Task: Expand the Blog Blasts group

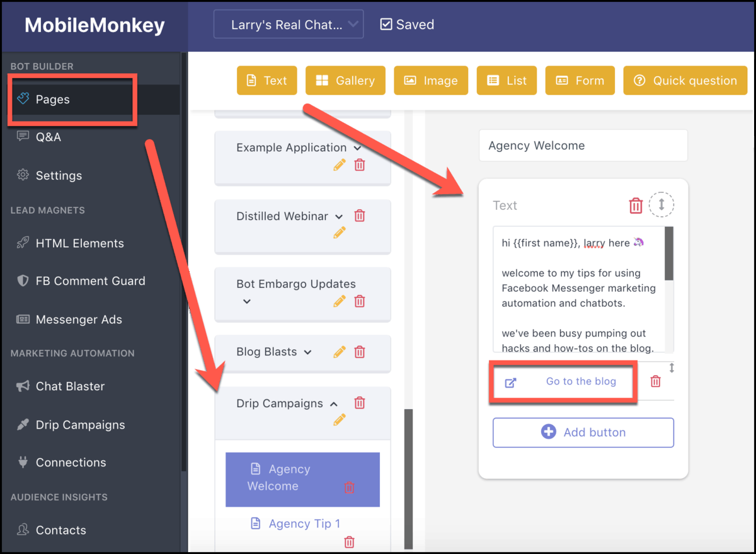Action: [307, 352]
